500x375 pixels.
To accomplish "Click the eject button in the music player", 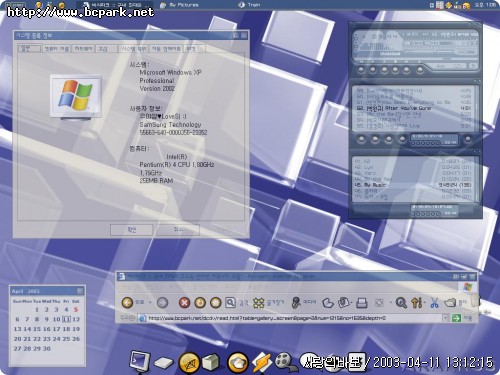I will pyautogui.click(x=420, y=70).
